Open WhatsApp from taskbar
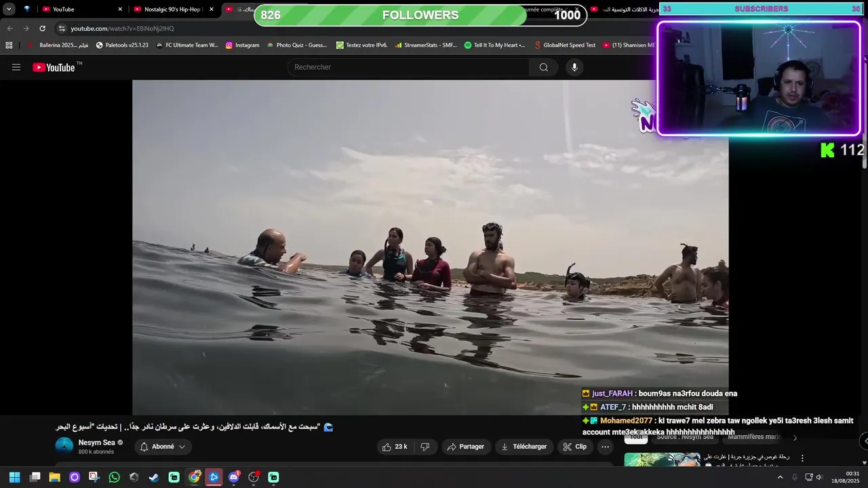868x488 pixels. [x=114, y=477]
